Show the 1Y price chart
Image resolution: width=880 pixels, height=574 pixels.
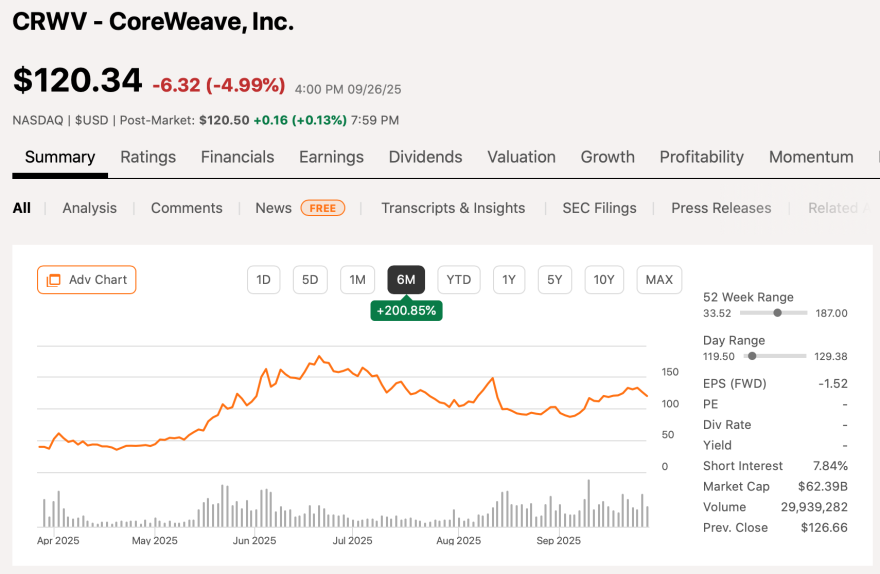[x=509, y=280]
